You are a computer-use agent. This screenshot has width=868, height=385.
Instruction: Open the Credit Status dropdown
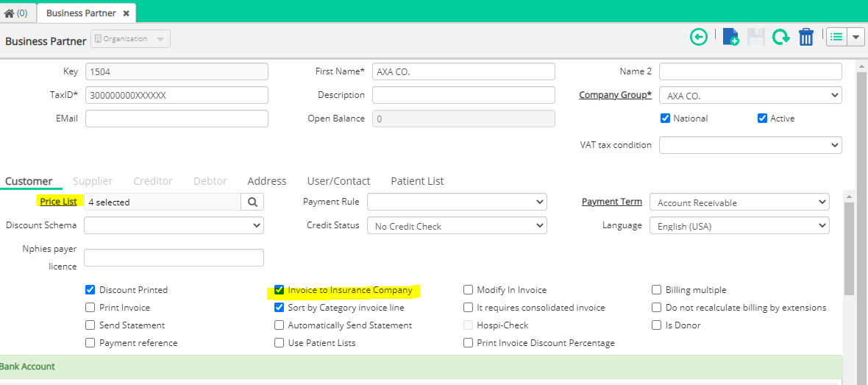pyautogui.click(x=458, y=225)
